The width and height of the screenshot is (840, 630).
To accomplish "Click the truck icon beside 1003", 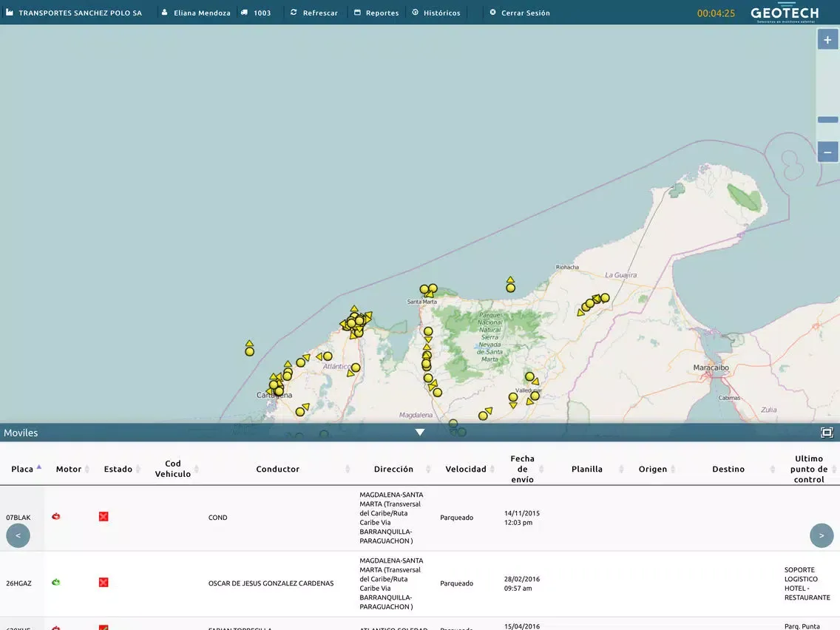I will 244,13.
